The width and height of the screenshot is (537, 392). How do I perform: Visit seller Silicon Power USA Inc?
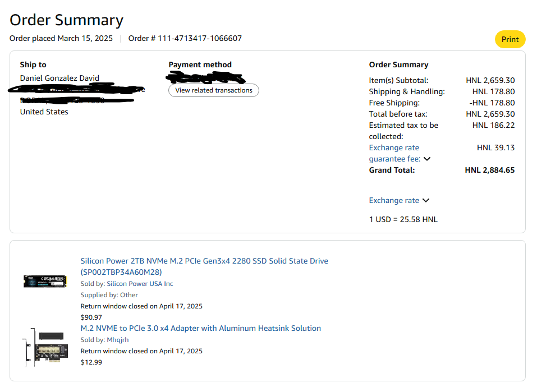tap(140, 284)
